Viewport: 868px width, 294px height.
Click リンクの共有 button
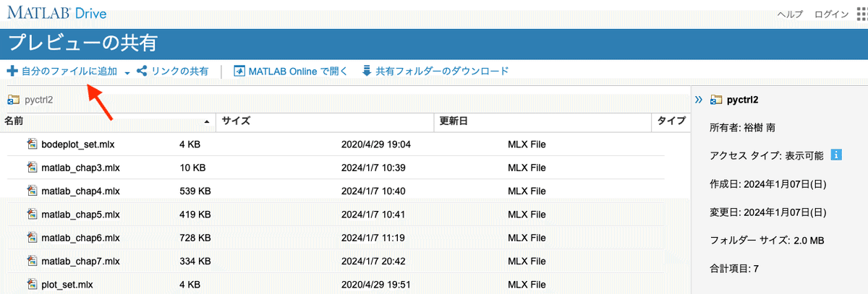[x=173, y=72]
